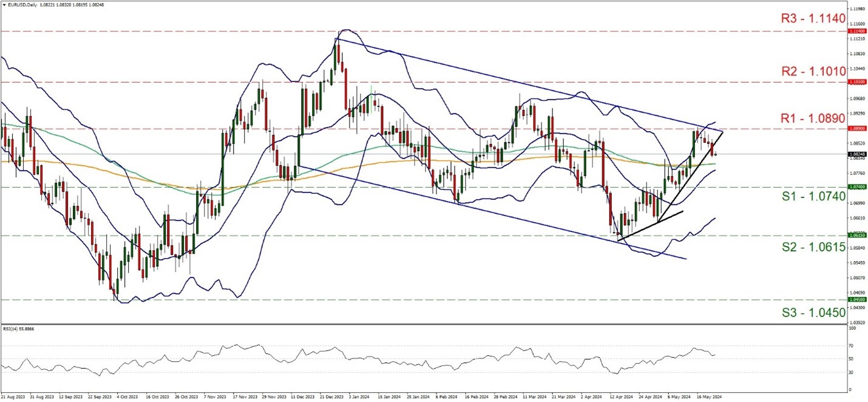Select the R2 - 1.1010 resistance label

pos(813,70)
